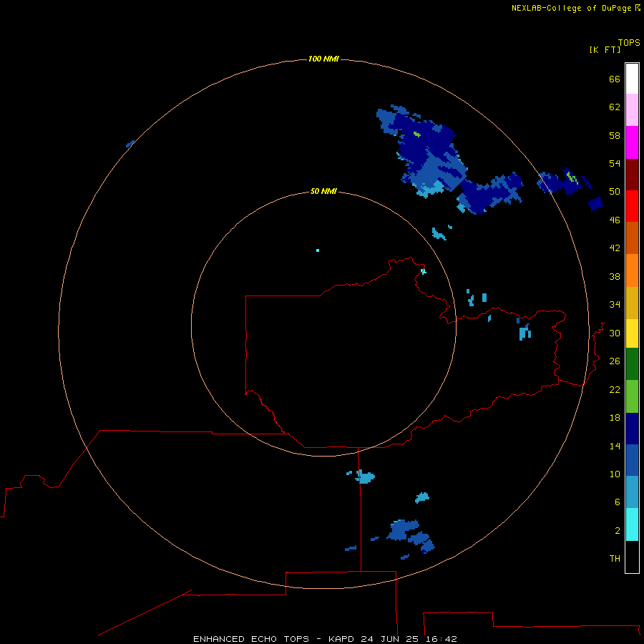The height and width of the screenshot is (644, 644).
Task: Click the 100 NMI range ring label
Action: point(323,59)
